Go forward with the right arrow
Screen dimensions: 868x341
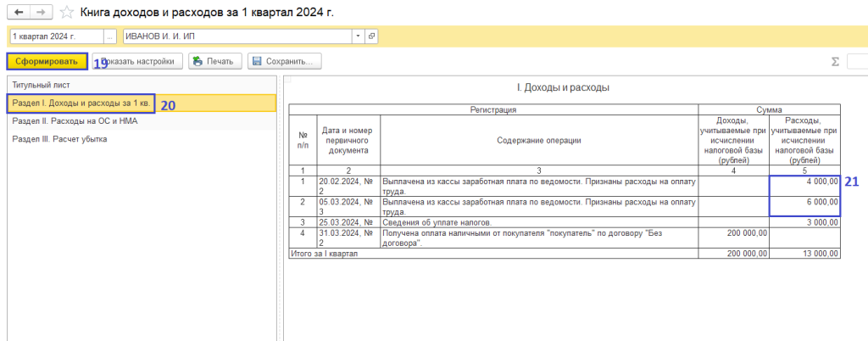point(41,11)
